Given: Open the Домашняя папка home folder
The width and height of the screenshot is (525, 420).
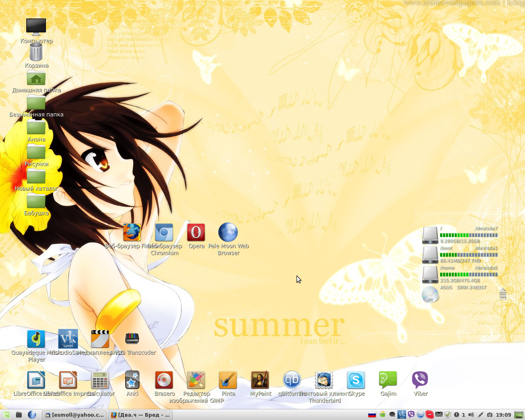Looking at the screenshot, I should click(x=36, y=78).
